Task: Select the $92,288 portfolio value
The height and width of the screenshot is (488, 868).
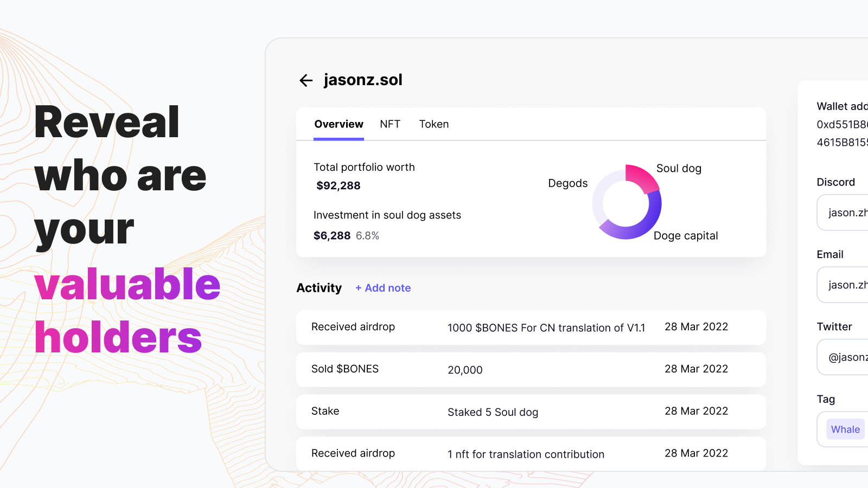Action: 339,185
